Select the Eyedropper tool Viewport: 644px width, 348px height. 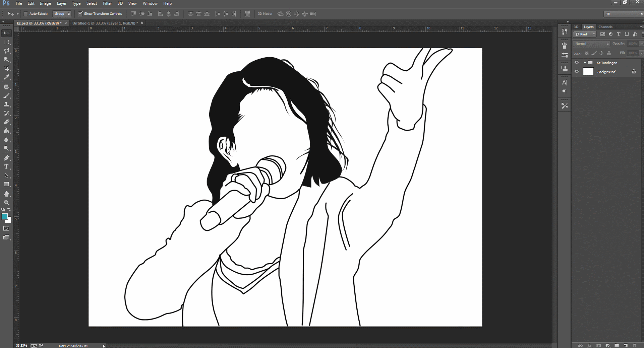(6, 77)
